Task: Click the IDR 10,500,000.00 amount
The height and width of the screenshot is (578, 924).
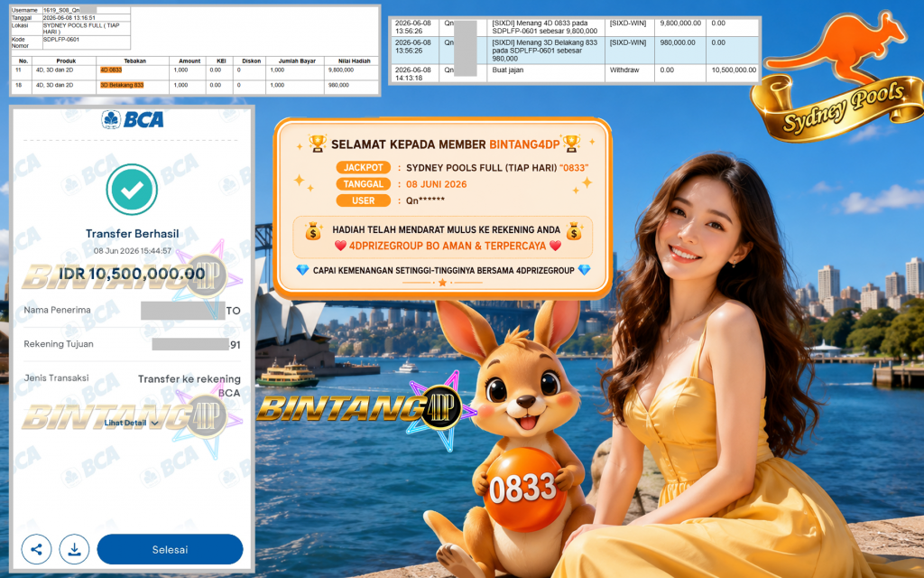Action: [132, 274]
